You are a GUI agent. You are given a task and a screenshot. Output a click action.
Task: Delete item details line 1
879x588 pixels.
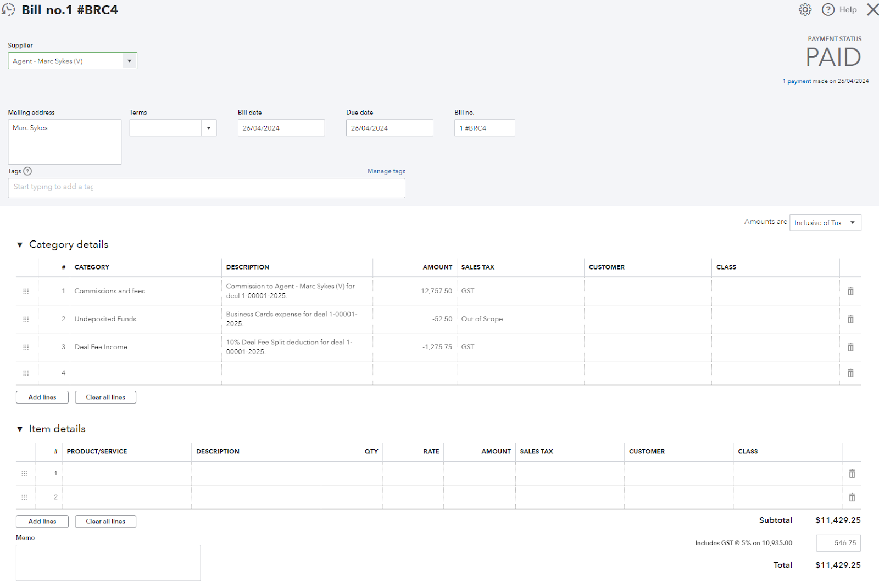pyautogui.click(x=852, y=473)
